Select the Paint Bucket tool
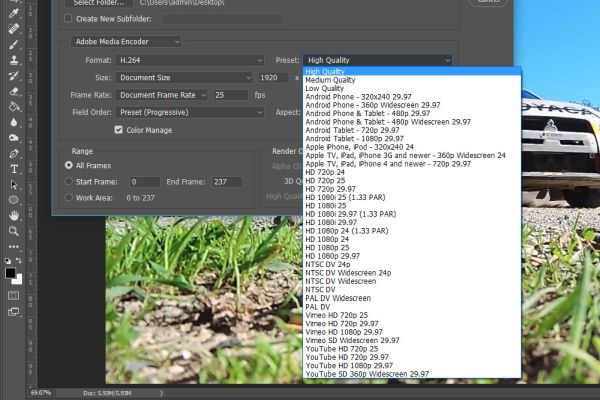Viewport: 600px width, 400px height. pyautogui.click(x=14, y=107)
